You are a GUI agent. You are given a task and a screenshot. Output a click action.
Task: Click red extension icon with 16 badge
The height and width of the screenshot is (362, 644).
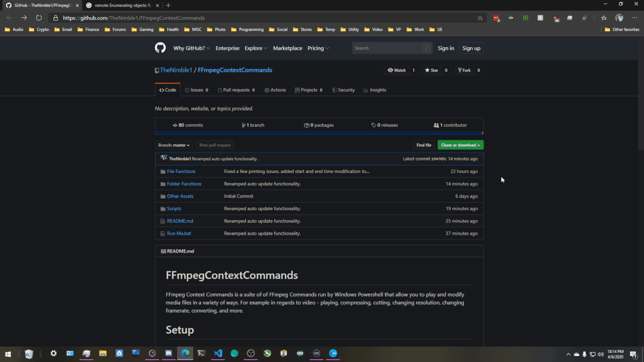[x=555, y=18]
